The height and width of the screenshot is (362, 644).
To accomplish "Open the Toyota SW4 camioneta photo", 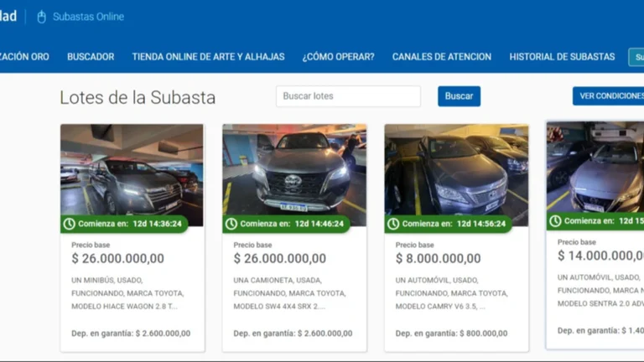I will click(294, 175).
